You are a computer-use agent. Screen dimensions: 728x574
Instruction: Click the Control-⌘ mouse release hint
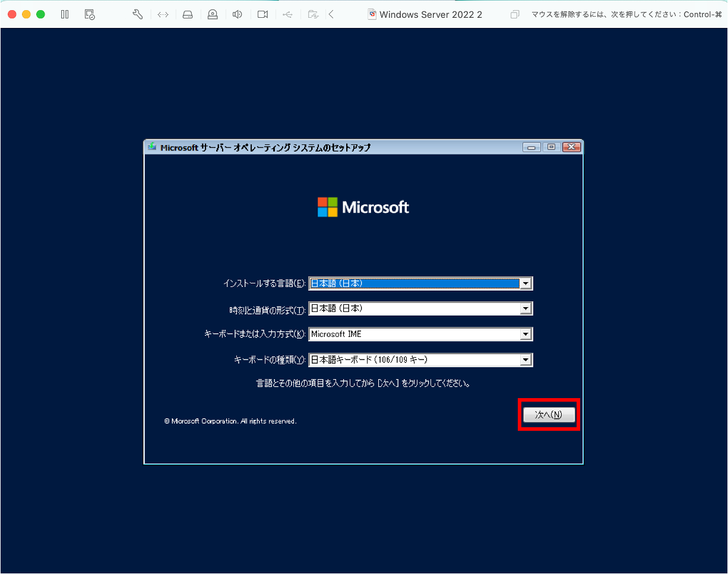click(x=626, y=14)
